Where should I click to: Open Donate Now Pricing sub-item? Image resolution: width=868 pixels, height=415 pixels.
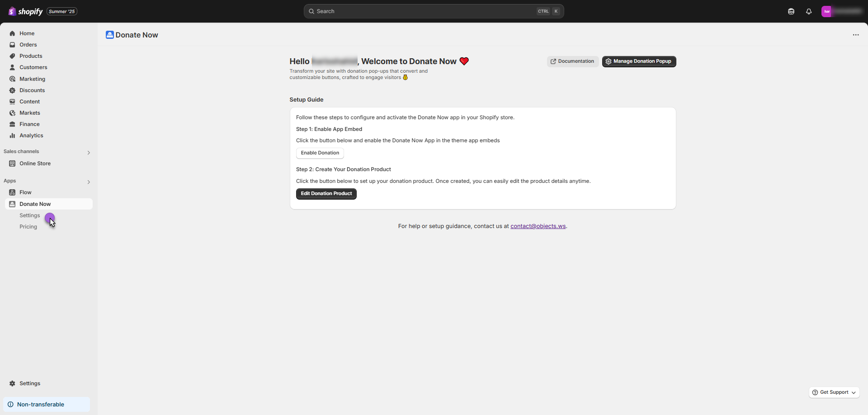tap(28, 227)
